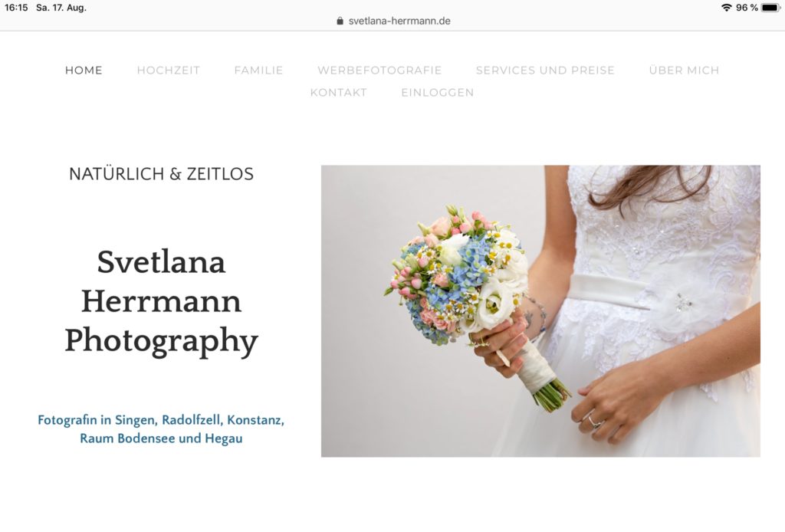Image resolution: width=785 pixels, height=532 pixels.
Task: Open SERVICES UND PREISE page
Action: tap(545, 70)
